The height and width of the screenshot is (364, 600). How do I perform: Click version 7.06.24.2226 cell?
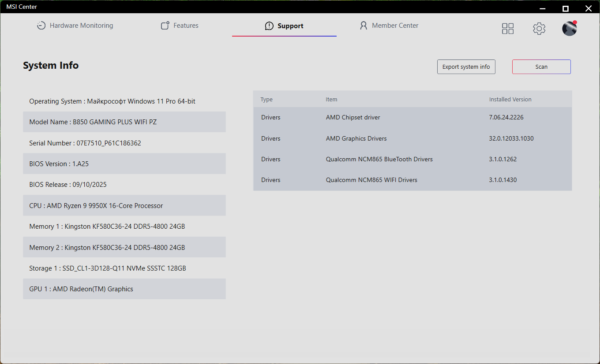506,118
